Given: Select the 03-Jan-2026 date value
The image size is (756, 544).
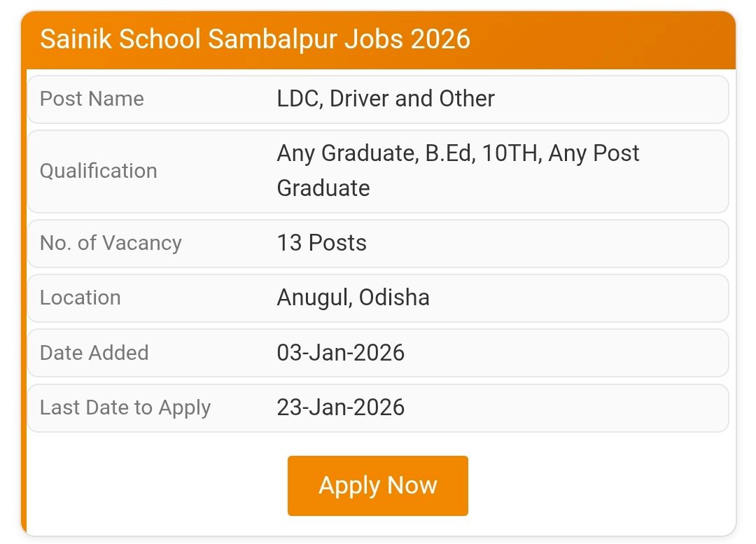Looking at the screenshot, I should [x=340, y=352].
